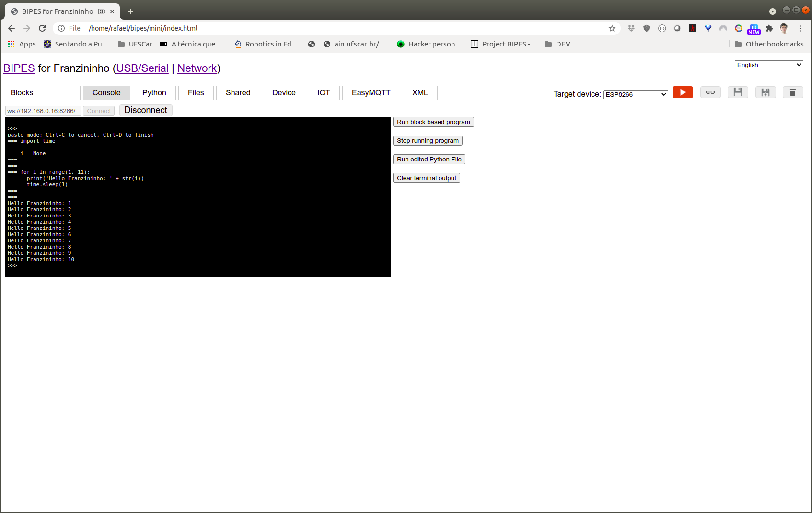Open the UFSCar bookmarks folder

(135, 44)
